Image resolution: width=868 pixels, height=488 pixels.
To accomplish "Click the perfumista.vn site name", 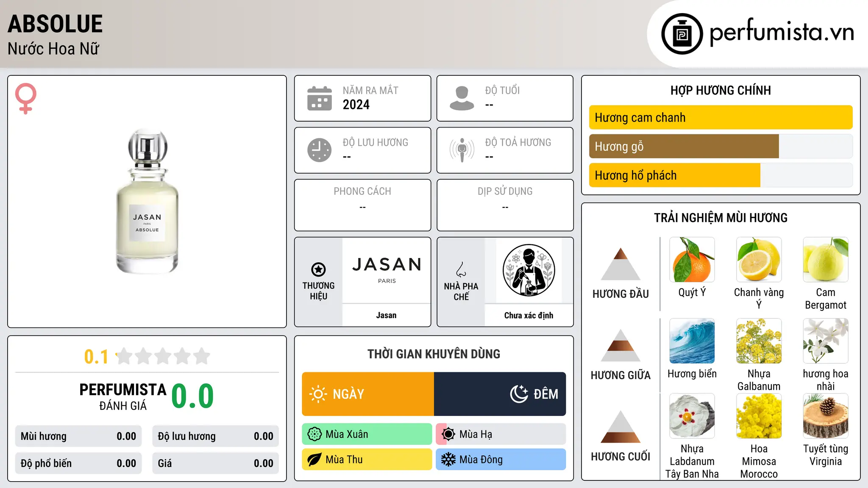I will 782,32.
